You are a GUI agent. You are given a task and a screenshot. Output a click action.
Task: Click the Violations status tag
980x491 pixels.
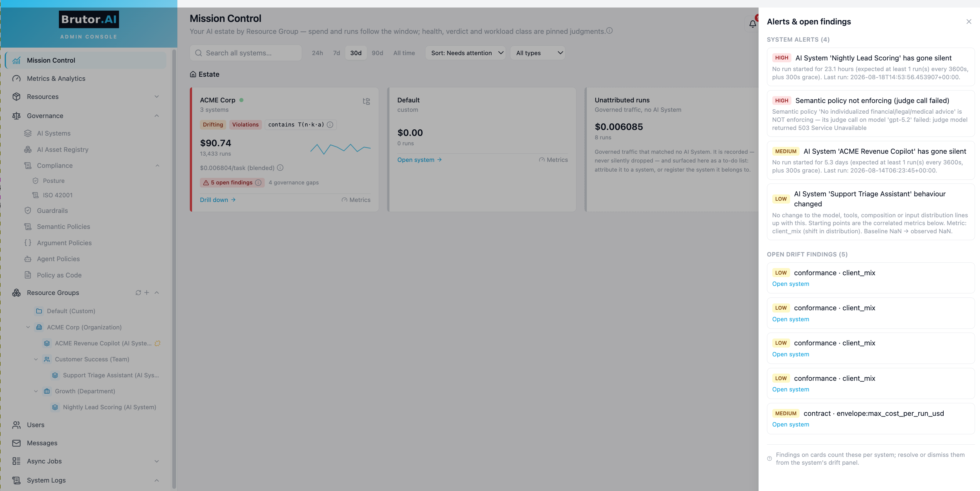pyautogui.click(x=245, y=125)
